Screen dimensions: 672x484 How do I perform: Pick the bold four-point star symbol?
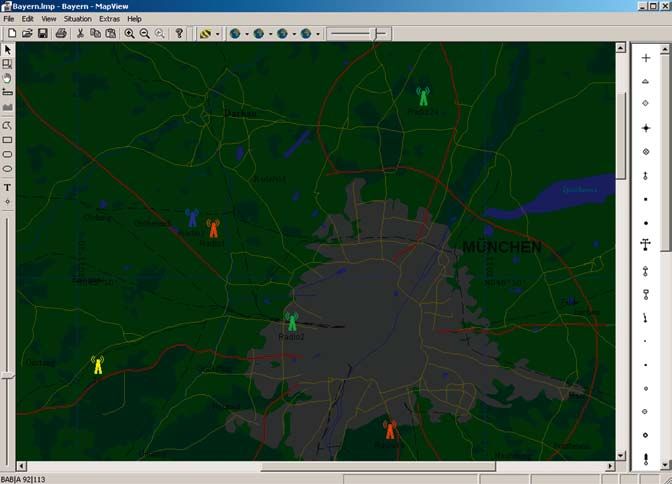(x=646, y=128)
